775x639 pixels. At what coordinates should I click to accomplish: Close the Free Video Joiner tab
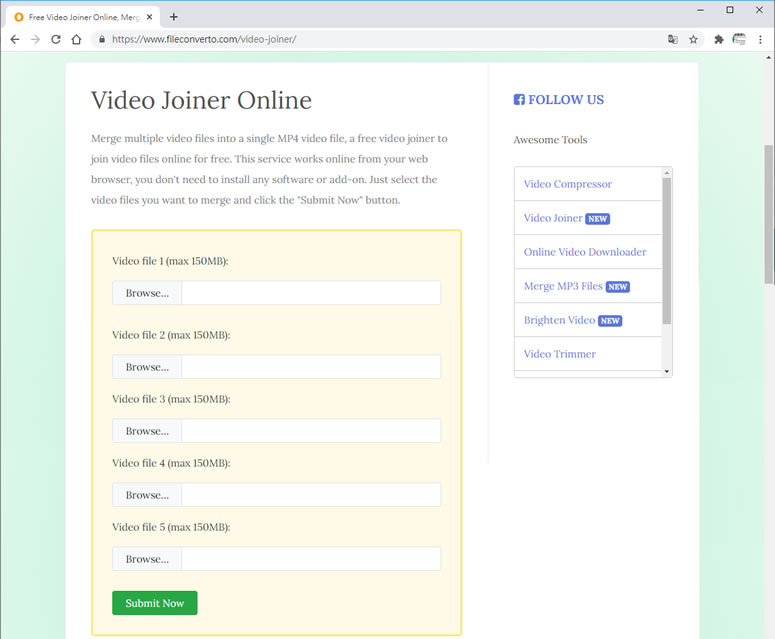[148, 17]
